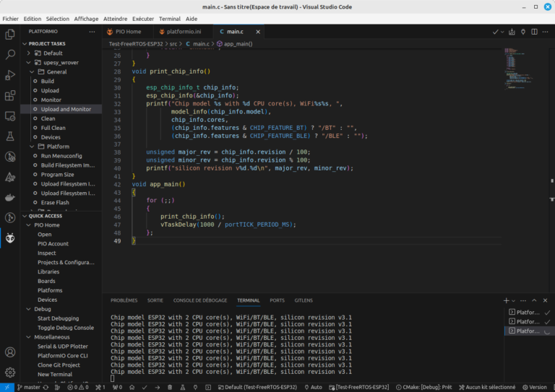Open Run and Debug view
Viewport: 555px width, 392px height.
coord(10,74)
